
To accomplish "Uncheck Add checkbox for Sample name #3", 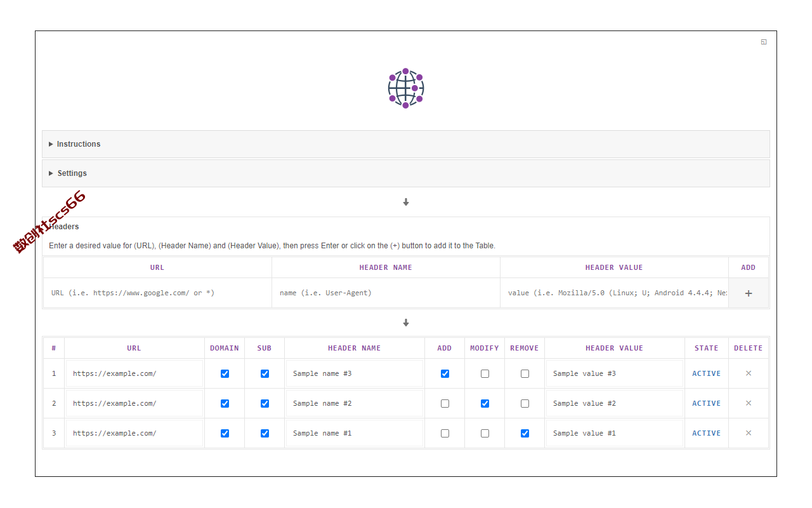I will click(x=445, y=373).
